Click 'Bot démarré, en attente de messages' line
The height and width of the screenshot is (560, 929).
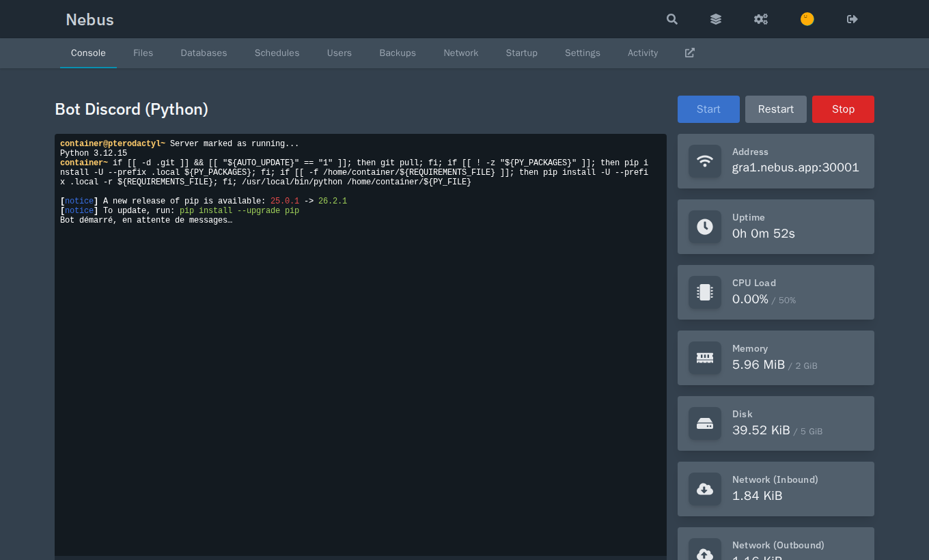click(146, 221)
